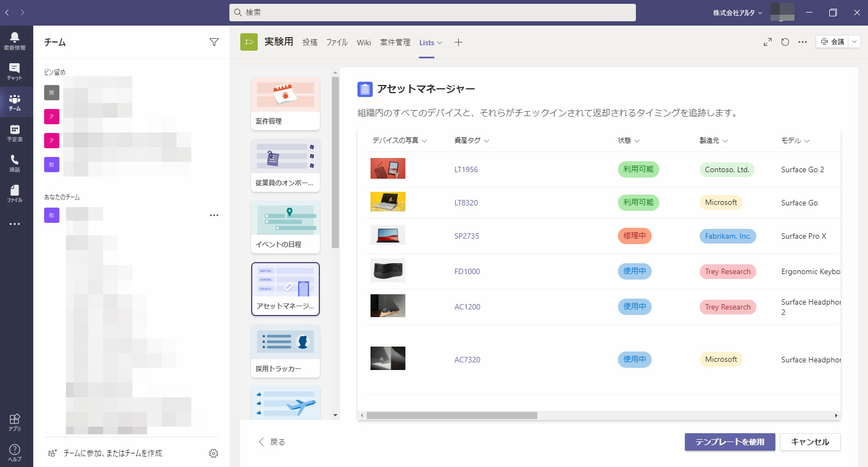The width and height of the screenshot is (868, 467).
Task: Open the meeting button dropdown arrow
Action: (854, 42)
